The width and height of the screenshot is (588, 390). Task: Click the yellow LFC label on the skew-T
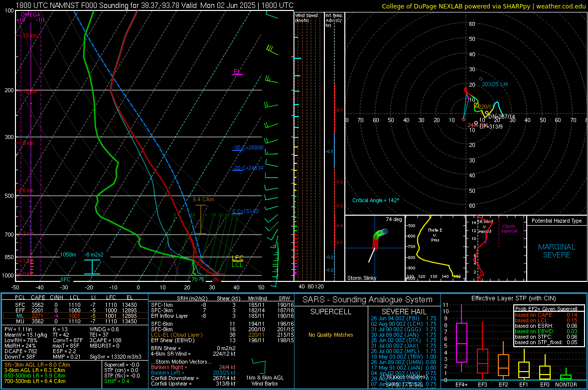[x=237, y=258]
